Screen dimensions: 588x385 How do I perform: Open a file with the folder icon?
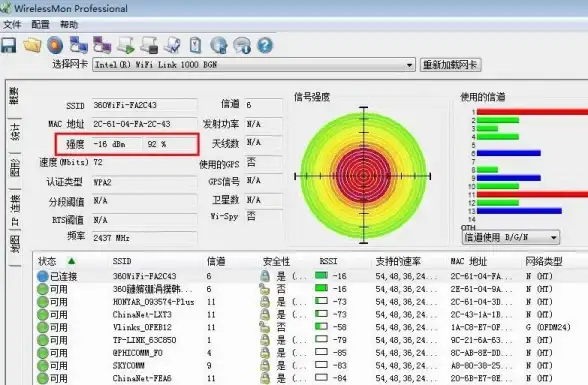(32, 45)
